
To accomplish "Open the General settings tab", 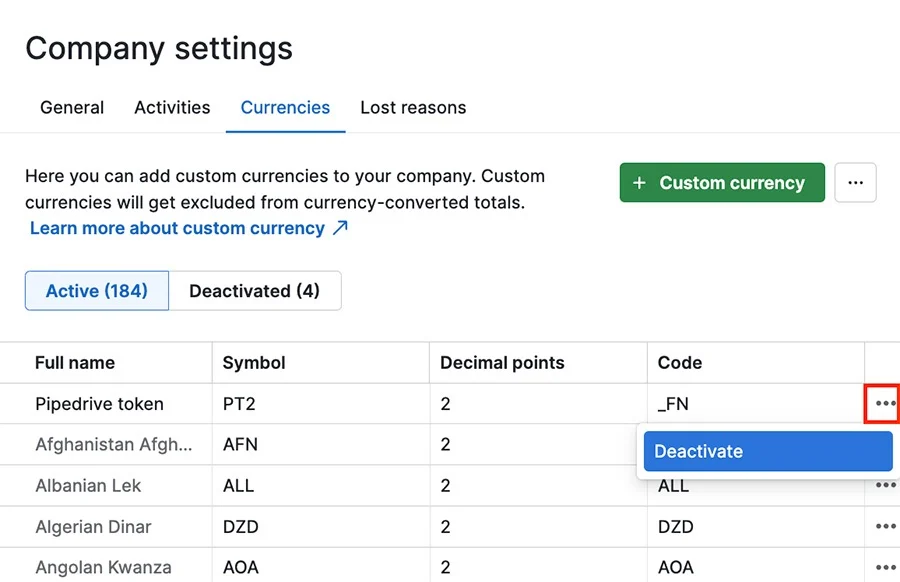I will pos(72,107).
